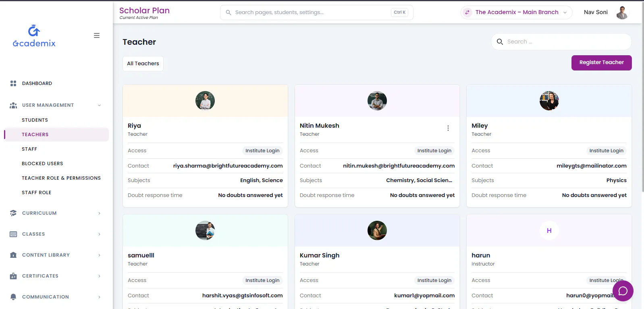Click Dashboard in the sidebar
This screenshot has width=644, height=309.
point(37,83)
